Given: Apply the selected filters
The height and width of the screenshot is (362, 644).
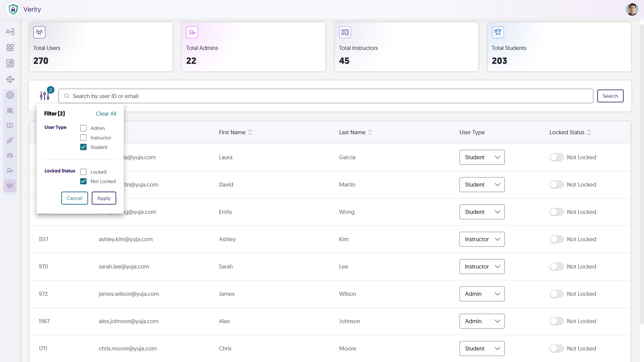Looking at the screenshot, I should (104, 198).
